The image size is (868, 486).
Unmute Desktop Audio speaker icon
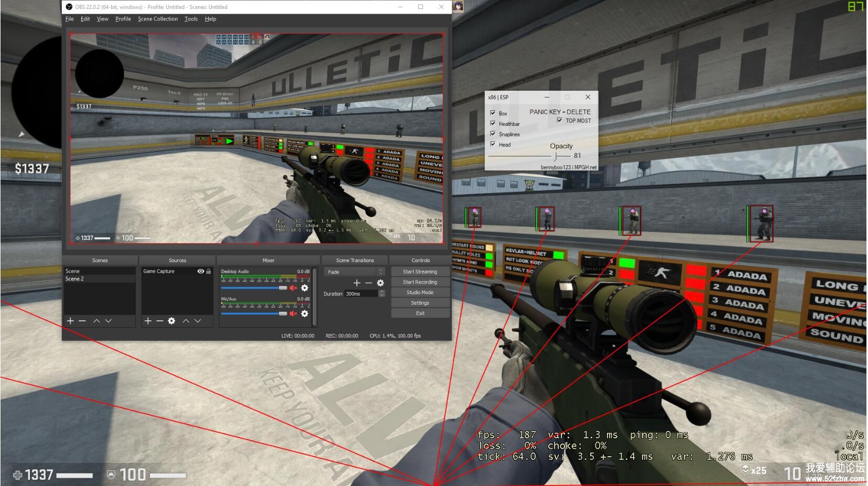coord(294,288)
